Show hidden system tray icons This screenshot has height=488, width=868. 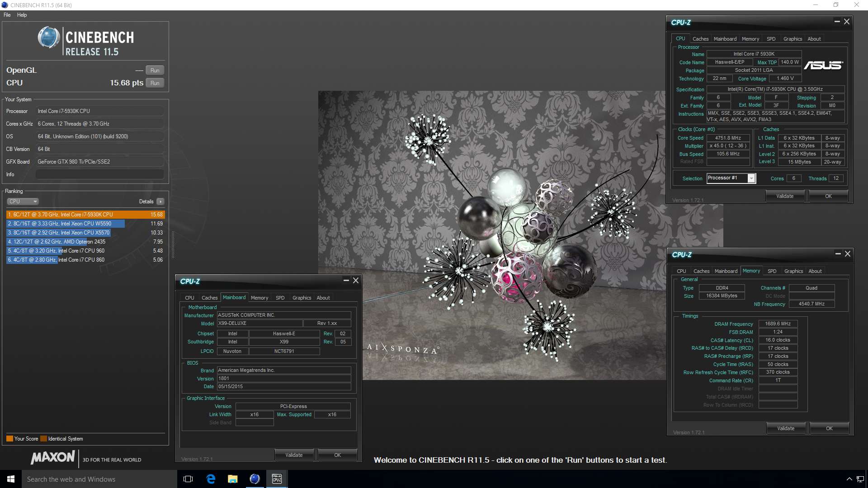(849, 479)
